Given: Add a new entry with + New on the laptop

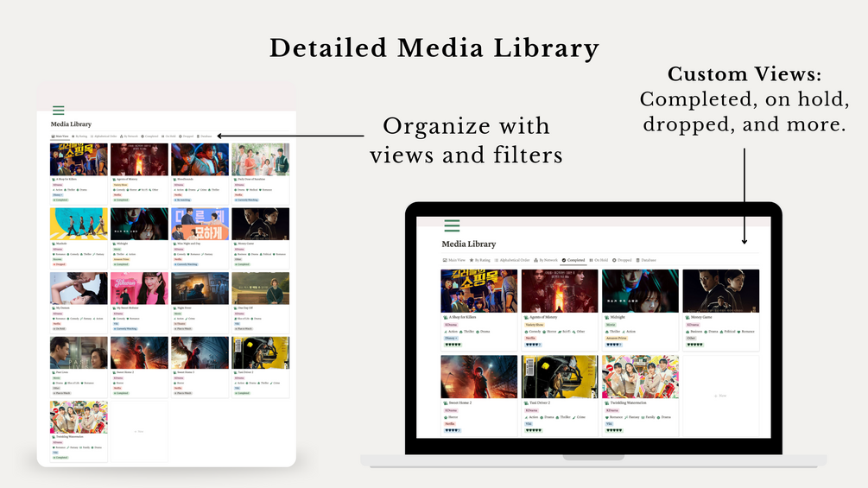Looking at the screenshot, I should pyautogui.click(x=720, y=396).
